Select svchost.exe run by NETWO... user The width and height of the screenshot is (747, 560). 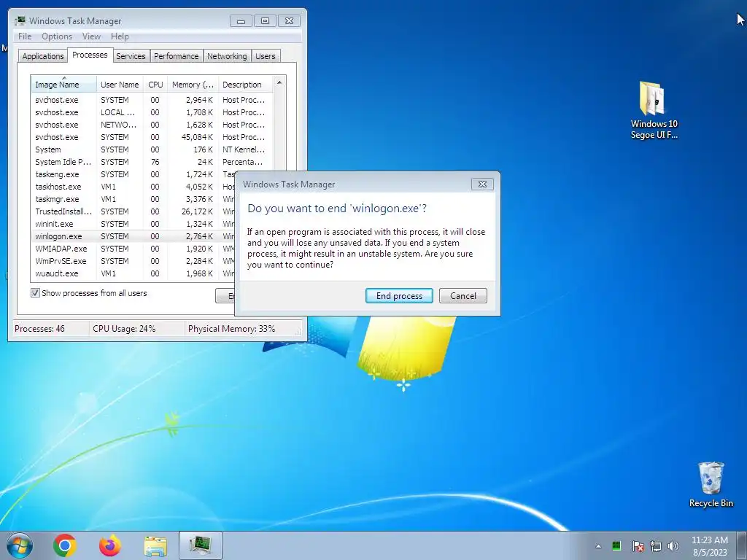(152, 125)
